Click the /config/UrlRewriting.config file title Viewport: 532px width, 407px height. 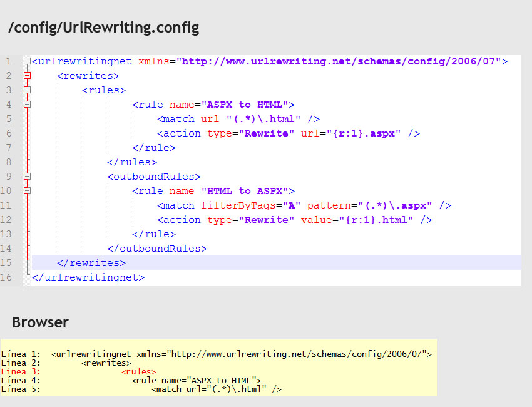click(104, 28)
